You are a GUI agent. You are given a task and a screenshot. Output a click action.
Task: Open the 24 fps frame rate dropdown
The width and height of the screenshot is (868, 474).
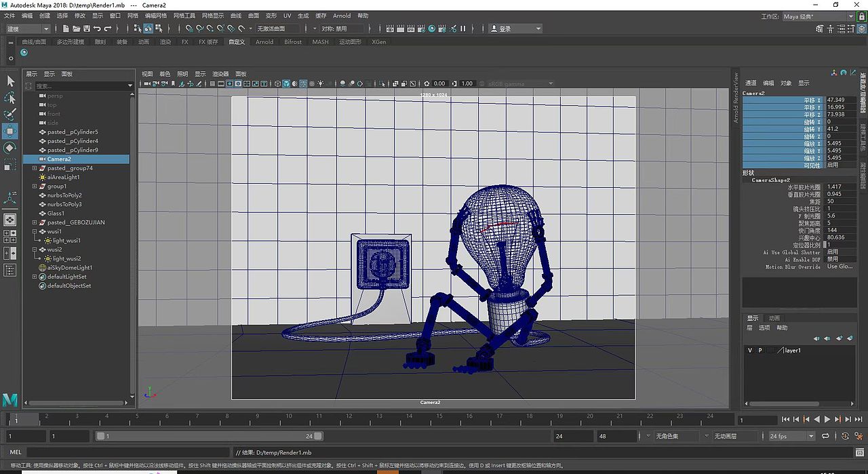click(792, 436)
